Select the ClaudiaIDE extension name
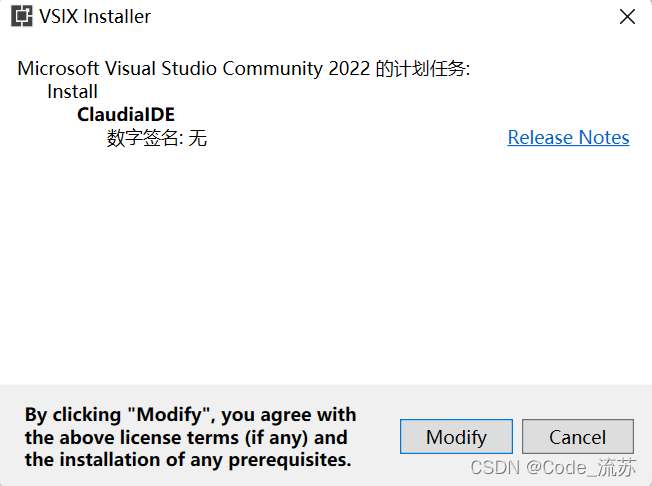Image resolution: width=652 pixels, height=486 pixels. 126,115
